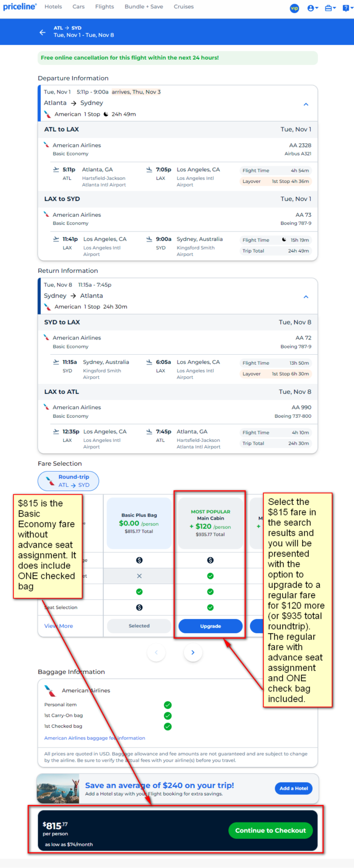The width and height of the screenshot is (354, 868).
Task: Click the American Airlines logo in LAX to ATL segment
Action: (46, 407)
